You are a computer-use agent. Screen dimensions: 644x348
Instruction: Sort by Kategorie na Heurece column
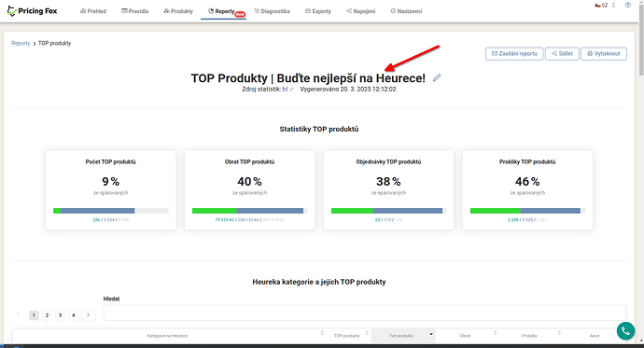click(x=168, y=336)
